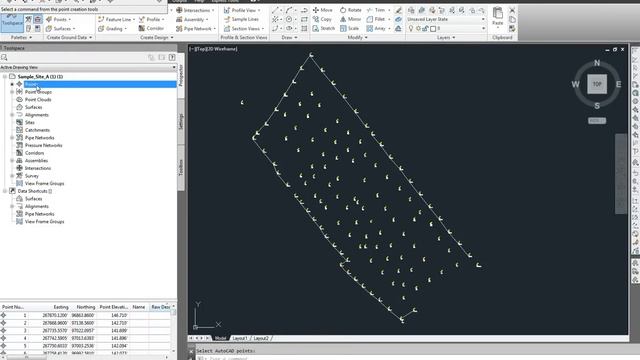Click the Toolspace search magnifier icon
The image size is (640, 360).
4,58
